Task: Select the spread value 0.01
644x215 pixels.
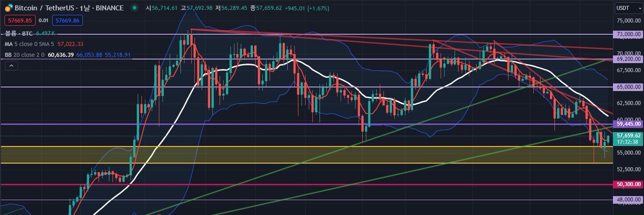Action: tap(43, 20)
